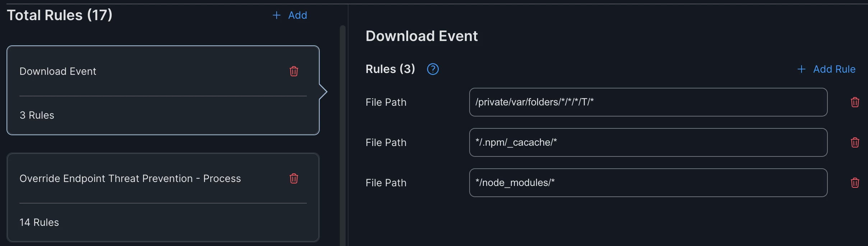
Task: Remove the */.npm/_cacache/* file path rule
Action: (x=855, y=142)
